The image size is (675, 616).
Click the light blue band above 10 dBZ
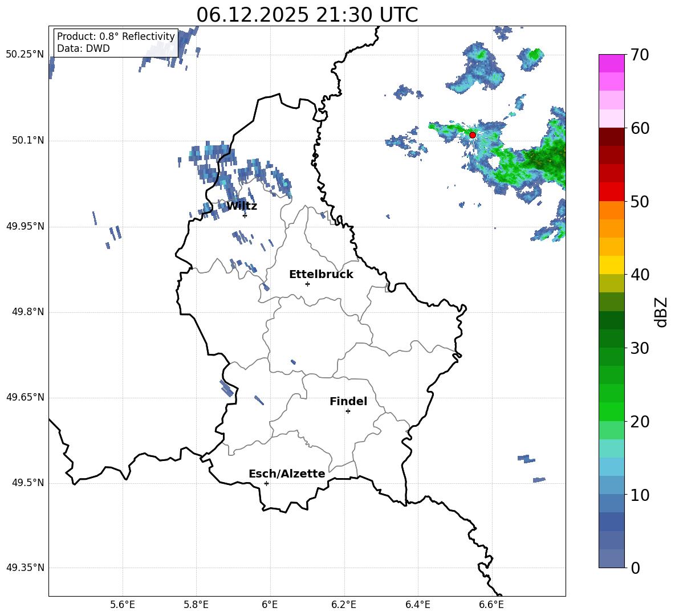pyautogui.click(x=612, y=485)
